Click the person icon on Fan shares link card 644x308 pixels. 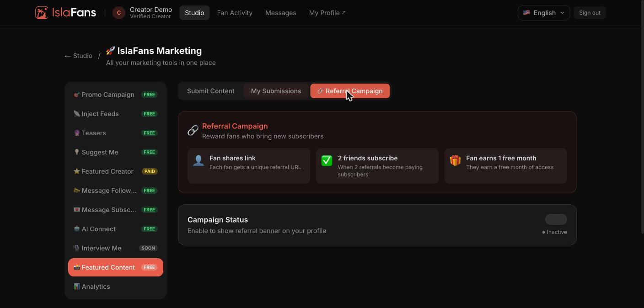pos(199,160)
